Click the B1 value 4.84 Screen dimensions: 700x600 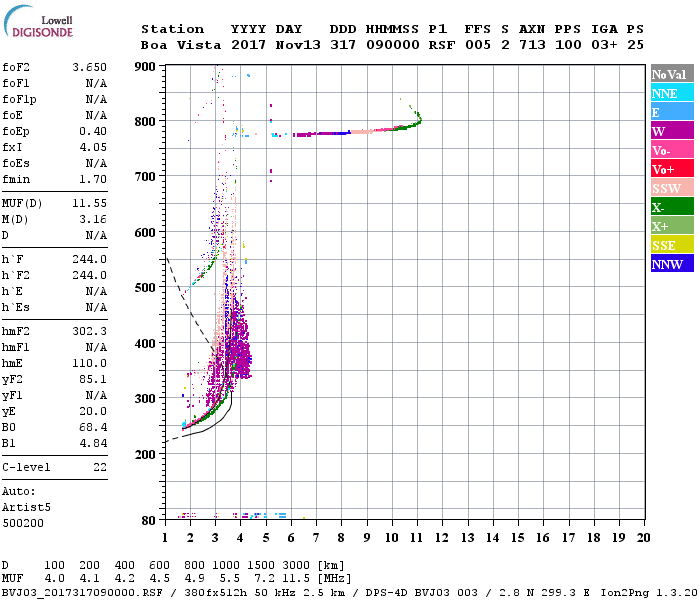coord(93,443)
